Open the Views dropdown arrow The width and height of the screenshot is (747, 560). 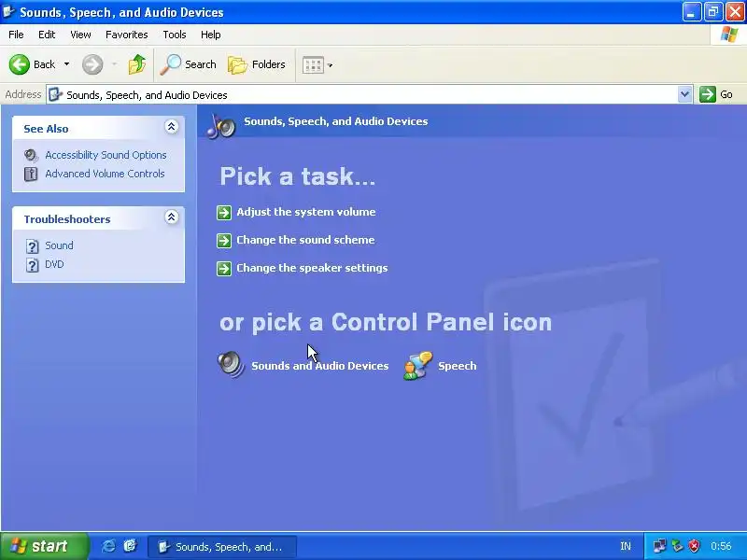[x=331, y=65]
